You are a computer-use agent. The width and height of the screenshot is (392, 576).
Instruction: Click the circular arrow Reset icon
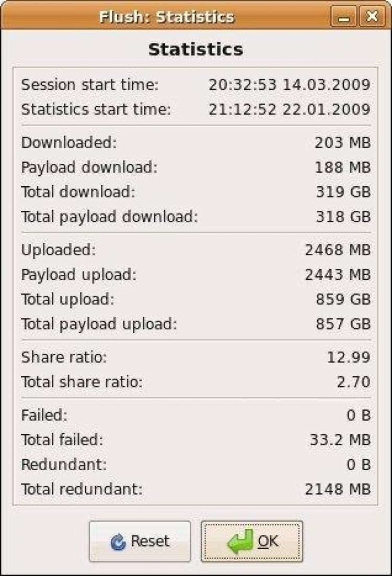pos(119,542)
